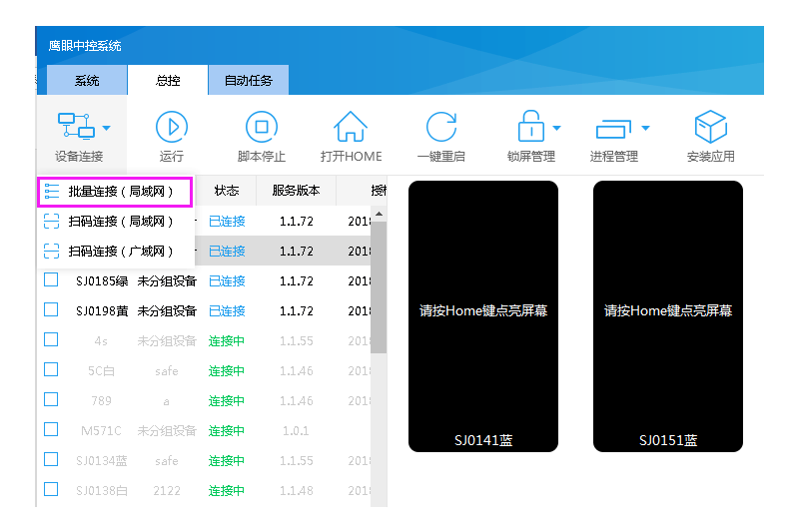799x532 pixels.
Task: Expand the 进程管理 dropdown arrow
Action: coord(645,129)
